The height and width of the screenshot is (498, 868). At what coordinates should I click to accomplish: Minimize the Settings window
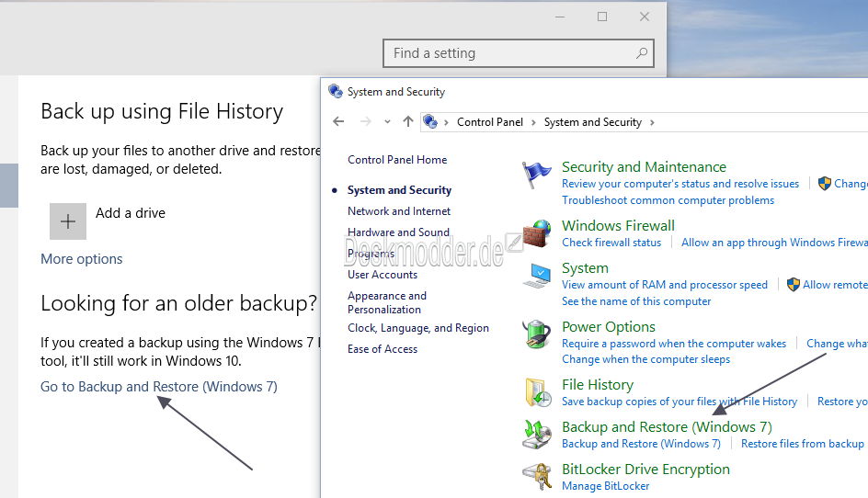[x=560, y=17]
